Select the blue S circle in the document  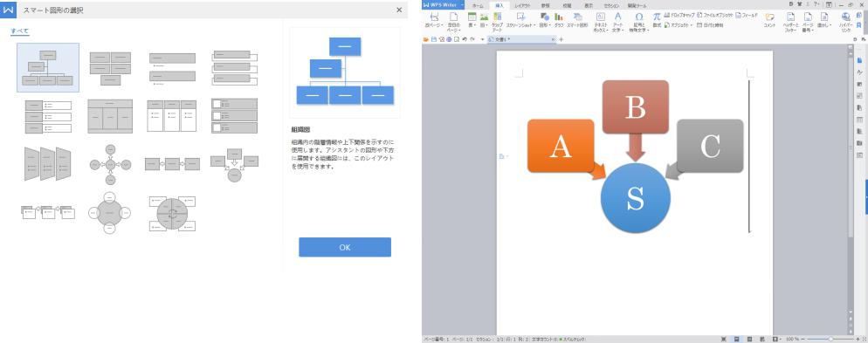coord(635,198)
